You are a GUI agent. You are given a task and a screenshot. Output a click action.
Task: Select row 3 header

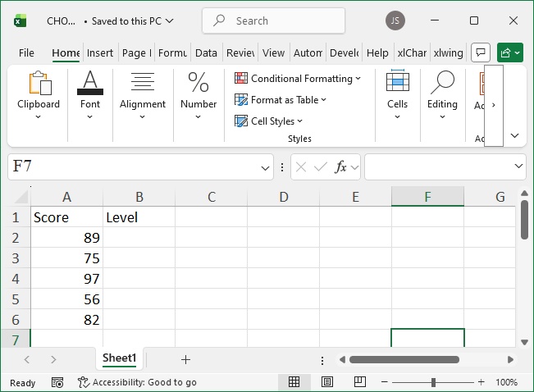(16, 258)
